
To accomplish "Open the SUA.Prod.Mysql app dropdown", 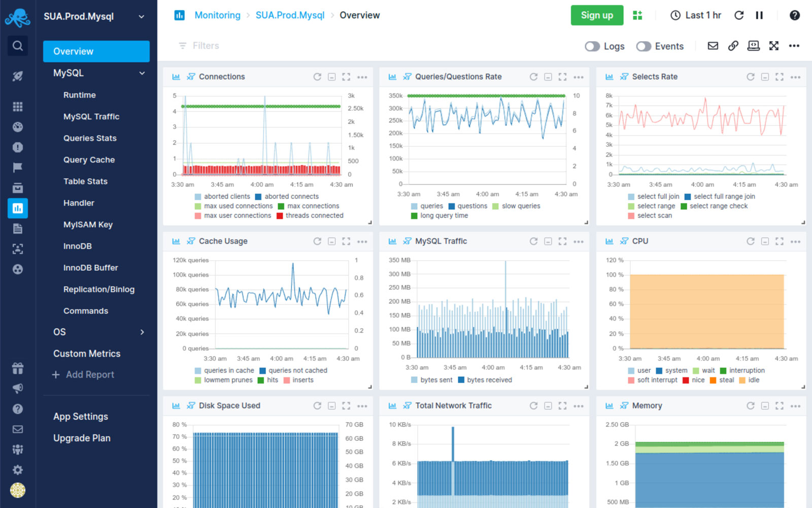I will (142, 16).
